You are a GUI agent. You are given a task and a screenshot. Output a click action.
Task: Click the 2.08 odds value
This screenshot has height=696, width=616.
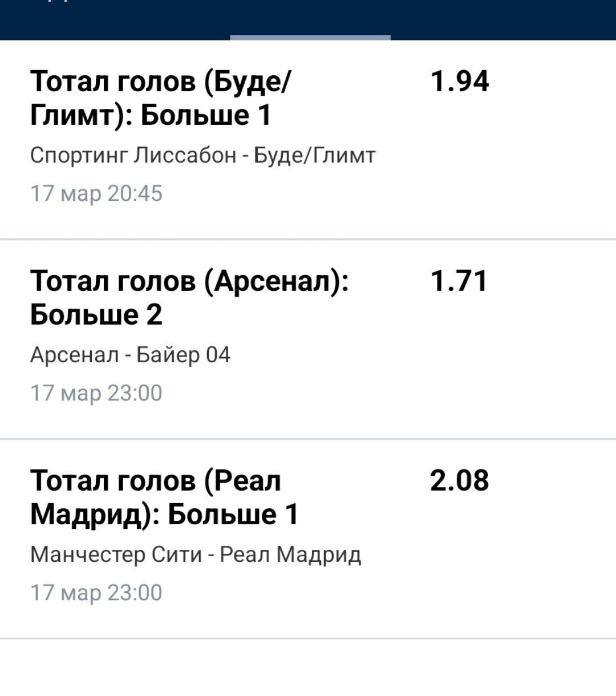click(460, 480)
